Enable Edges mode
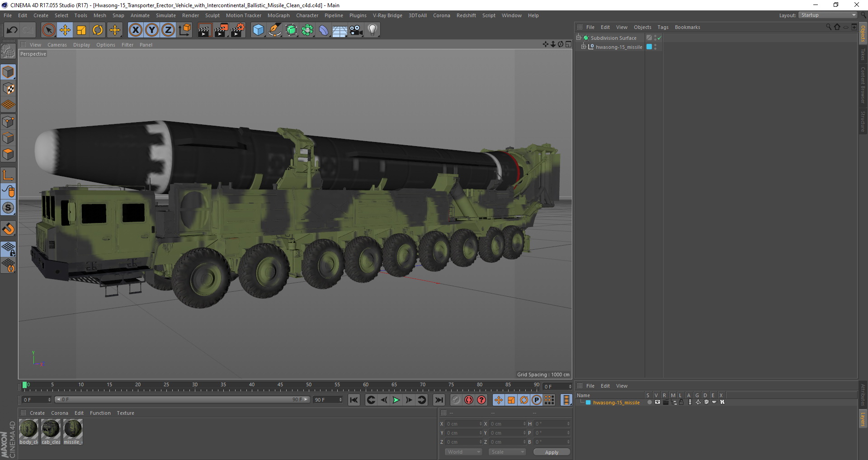 point(8,138)
